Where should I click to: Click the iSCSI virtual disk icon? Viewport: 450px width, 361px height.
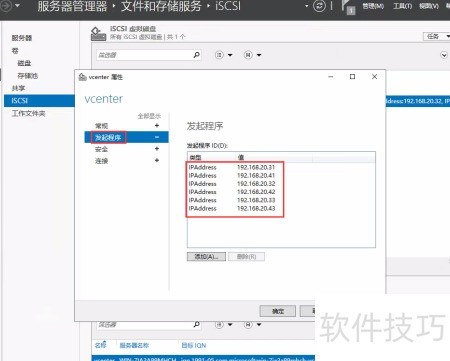tap(98, 34)
